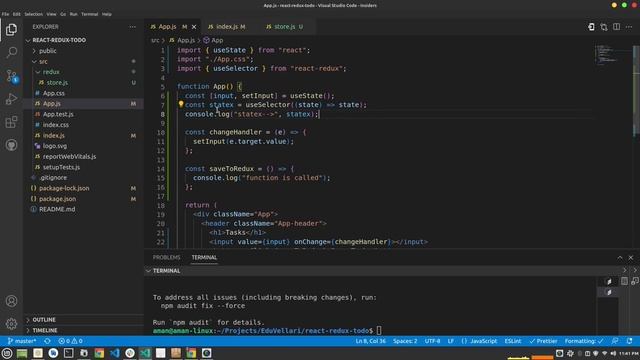Click the system volume icon in tray
This screenshot has height=360, width=640.
point(613,353)
